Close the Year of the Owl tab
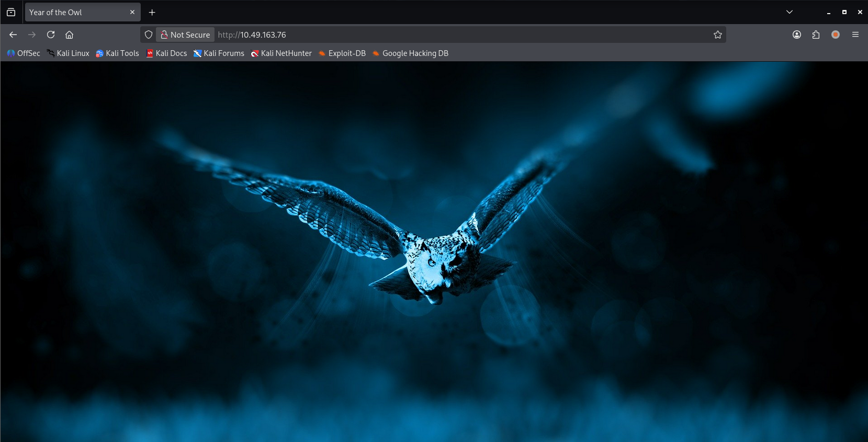 click(132, 12)
